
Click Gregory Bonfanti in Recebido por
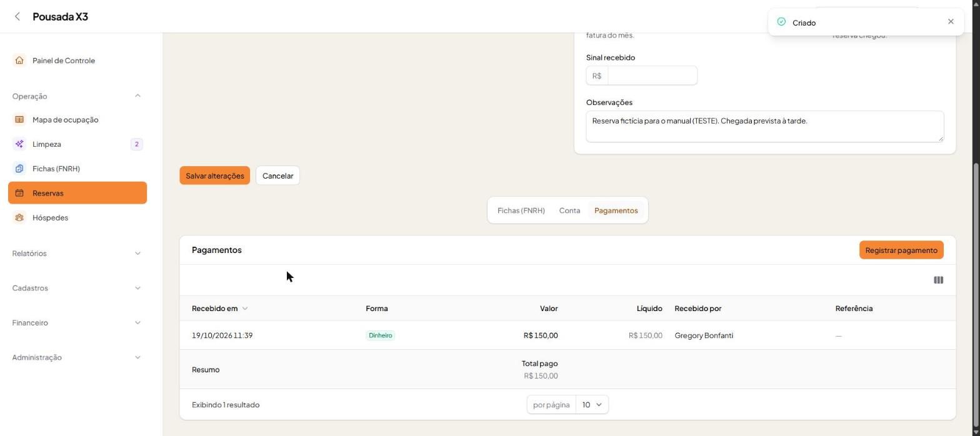click(x=704, y=335)
